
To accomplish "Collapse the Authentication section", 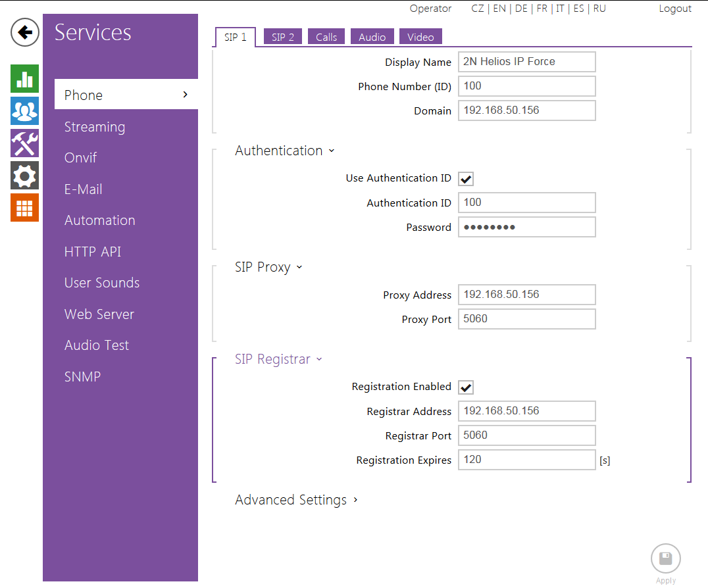I will pos(285,151).
